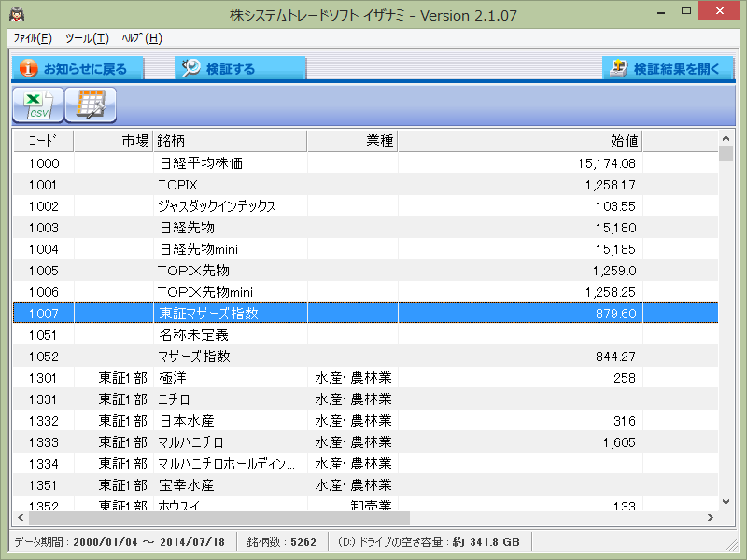Click the code 1351 cell
Screen dimensions: 747x560
click(x=43, y=484)
